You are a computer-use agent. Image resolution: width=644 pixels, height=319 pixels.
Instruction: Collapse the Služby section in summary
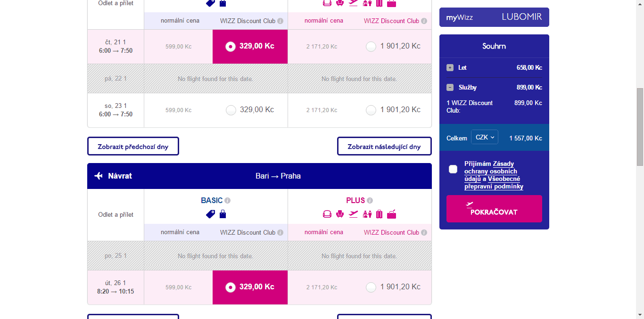click(x=450, y=87)
